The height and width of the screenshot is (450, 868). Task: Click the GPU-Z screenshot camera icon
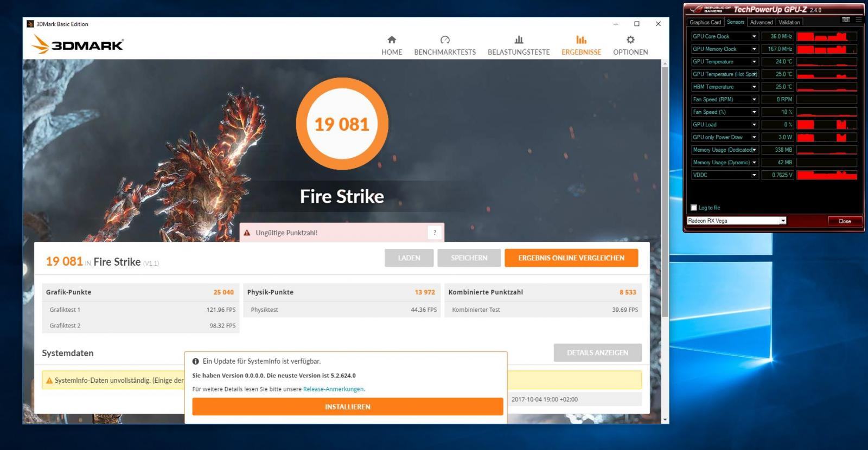click(x=846, y=20)
